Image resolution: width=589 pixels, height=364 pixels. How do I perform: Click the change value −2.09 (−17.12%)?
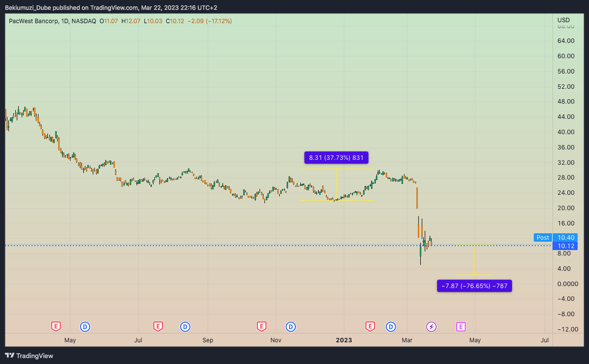coord(210,21)
